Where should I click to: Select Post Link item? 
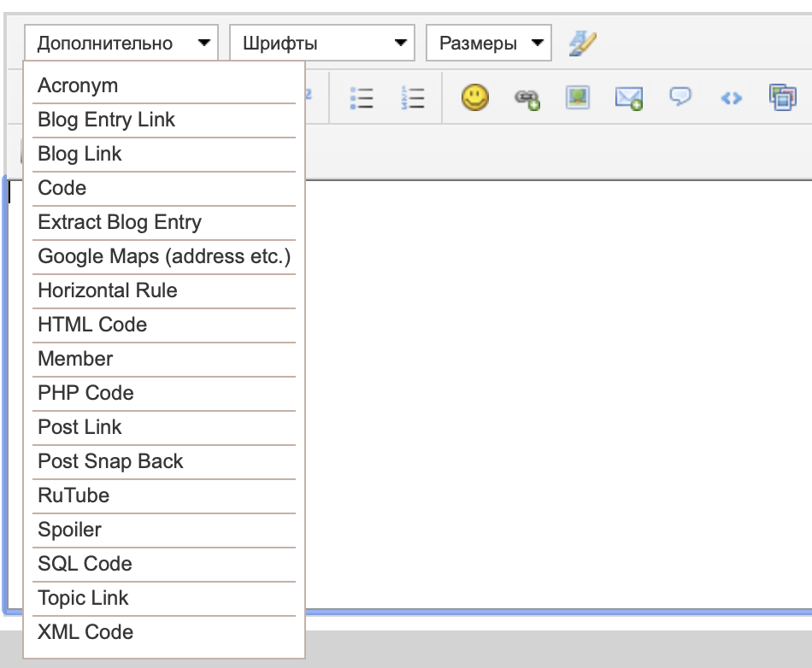(x=163, y=427)
